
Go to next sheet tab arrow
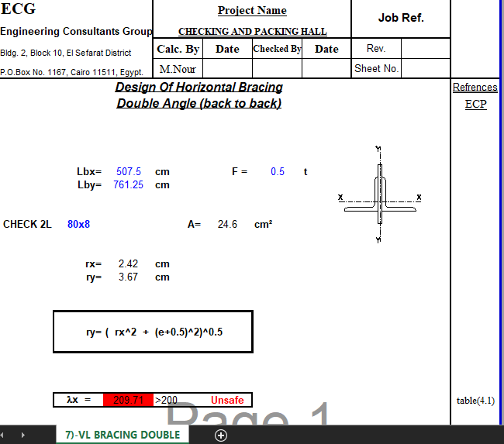point(22,435)
